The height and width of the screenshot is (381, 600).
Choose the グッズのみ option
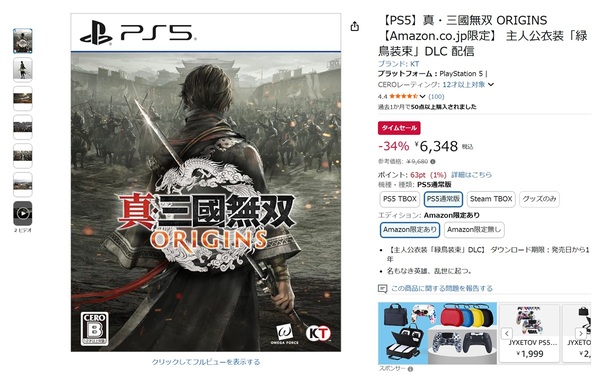tap(540, 199)
